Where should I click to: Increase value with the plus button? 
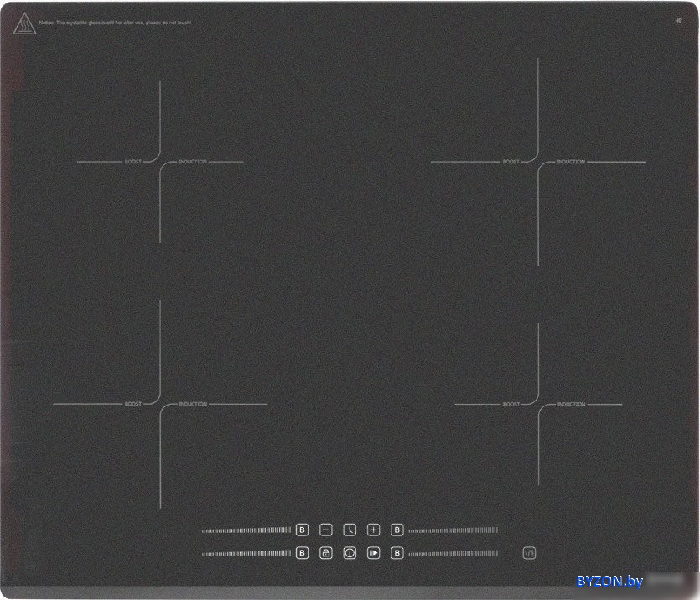tap(374, 530)
